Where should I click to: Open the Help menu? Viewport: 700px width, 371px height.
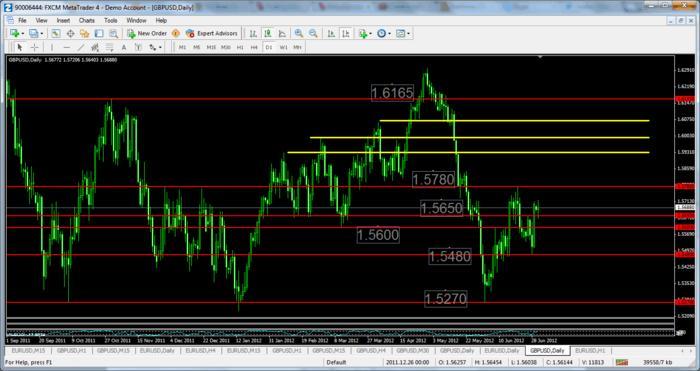point(161,21)
